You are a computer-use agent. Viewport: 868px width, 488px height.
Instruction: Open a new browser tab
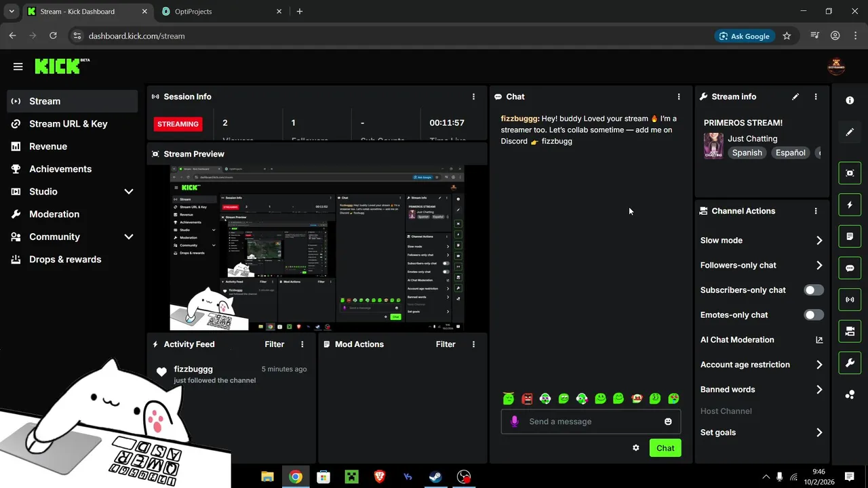tap(300, 12)
